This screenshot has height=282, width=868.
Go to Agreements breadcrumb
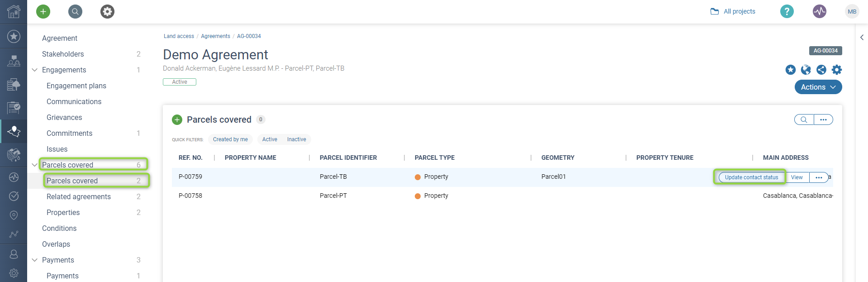pos(215,36)
